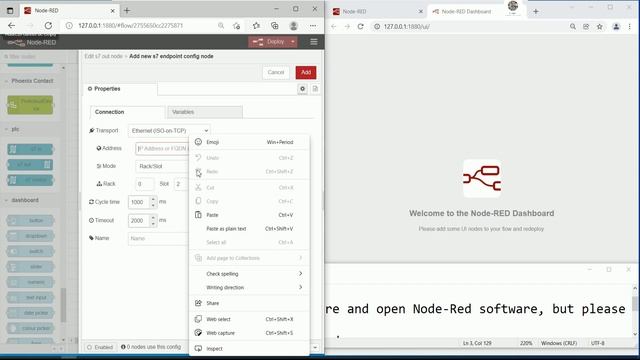Image resolution: width=640 pixels, height=360 pixels.
Task: Open Transport dropdown Ethernet (ISO-on-TCP)
Action: click(x=169, y=131)
